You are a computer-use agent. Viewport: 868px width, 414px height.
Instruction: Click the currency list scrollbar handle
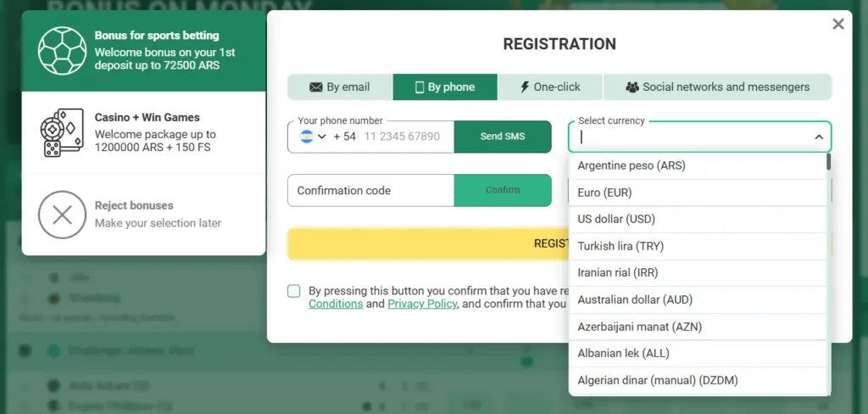[x=828, y=161]
